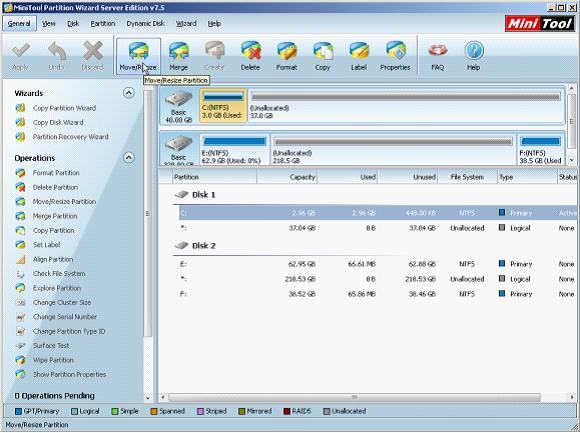Click the Set Label operation icon
The width and height of the screenshot is (580, 433).
[x=20, y=245]
